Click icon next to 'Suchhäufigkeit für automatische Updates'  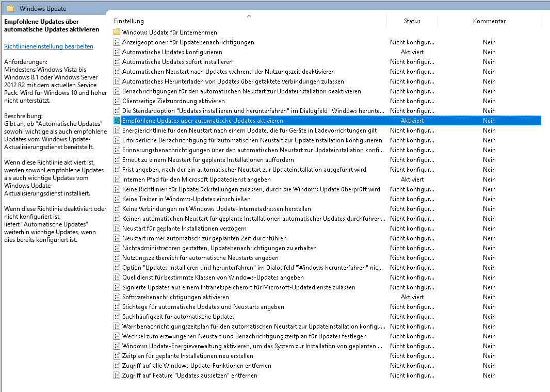117,317
